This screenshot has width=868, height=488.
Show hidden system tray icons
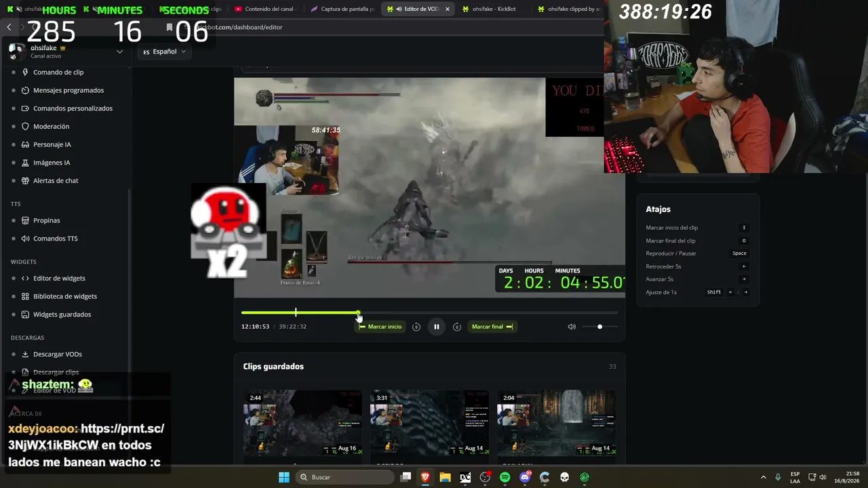coord(763,477)
